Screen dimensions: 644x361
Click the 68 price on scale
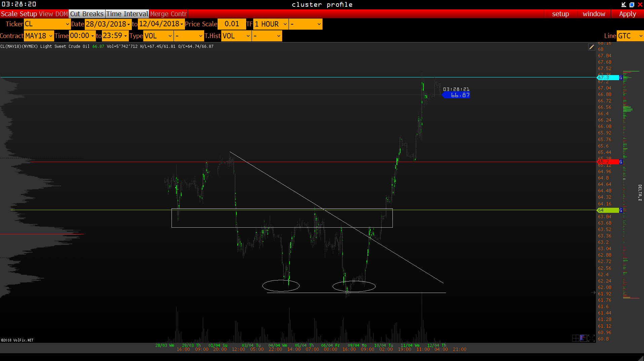coord(601,49)
